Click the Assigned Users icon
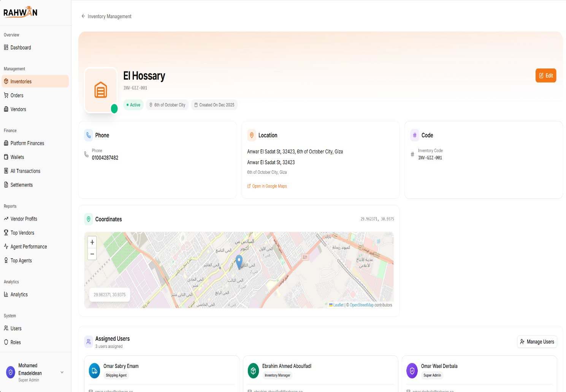Screen dimensions: 566x392 tap(89, 342)
